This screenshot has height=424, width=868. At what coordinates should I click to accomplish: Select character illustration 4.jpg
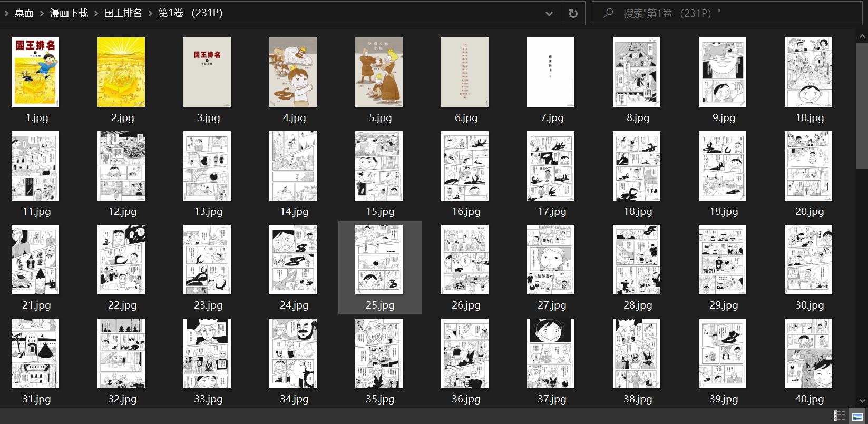tap(294, 72)
